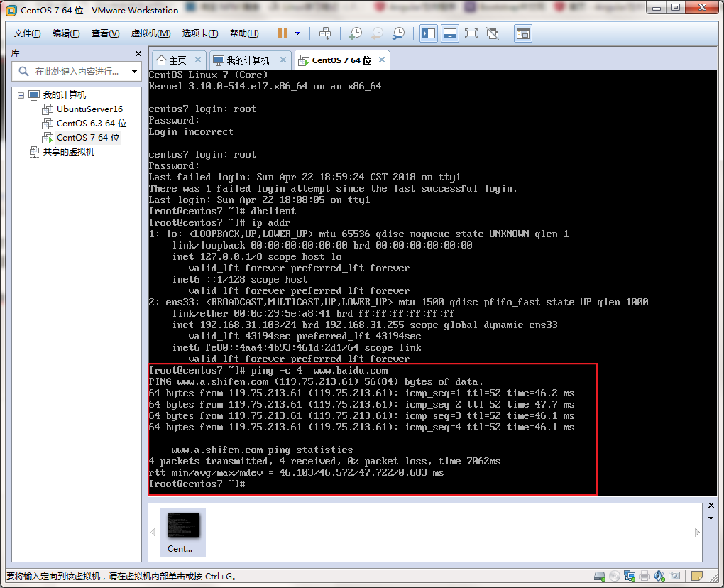Open the thumbnail bar options dropdown

[x=711, y=518]
